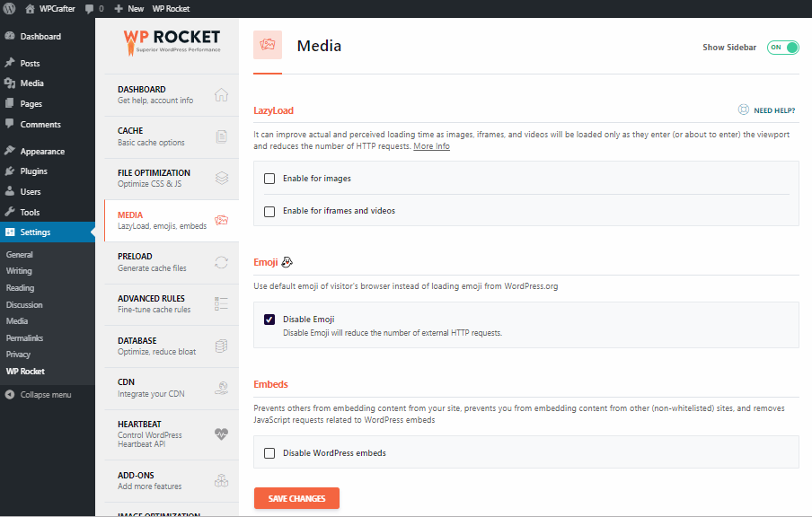Open General settings submenu

pos(19,255)
